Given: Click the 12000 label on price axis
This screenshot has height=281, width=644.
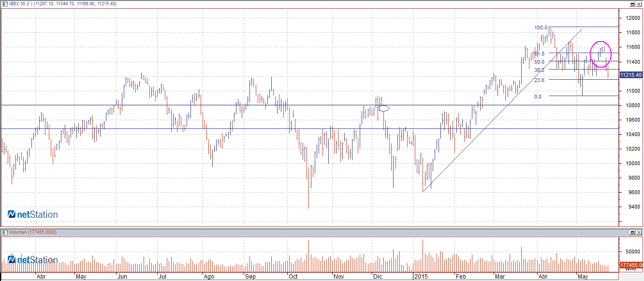Looking at the screenshot, I should click(630, 18).
